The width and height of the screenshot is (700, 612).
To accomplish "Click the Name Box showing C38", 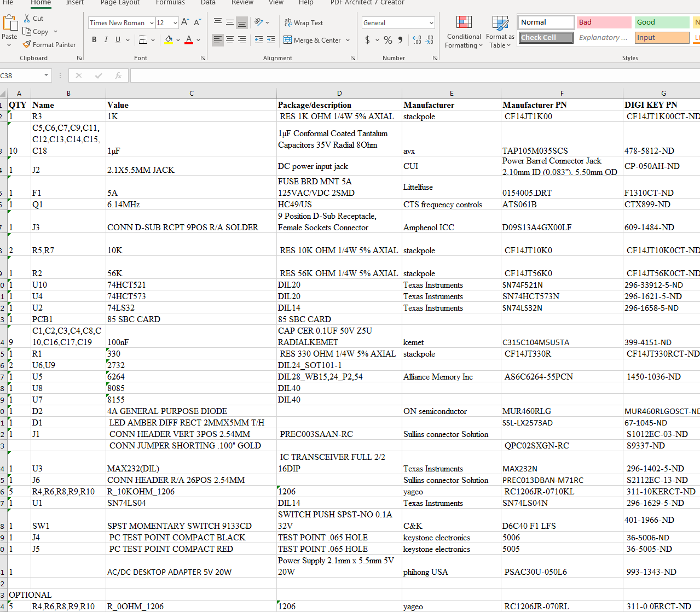I will click(22, 75).
